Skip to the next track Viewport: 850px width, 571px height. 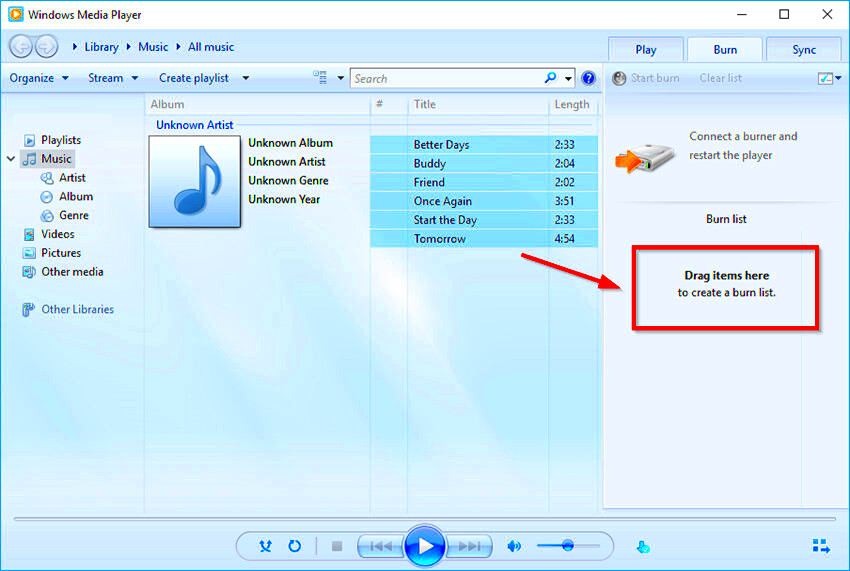click(469, 546)
